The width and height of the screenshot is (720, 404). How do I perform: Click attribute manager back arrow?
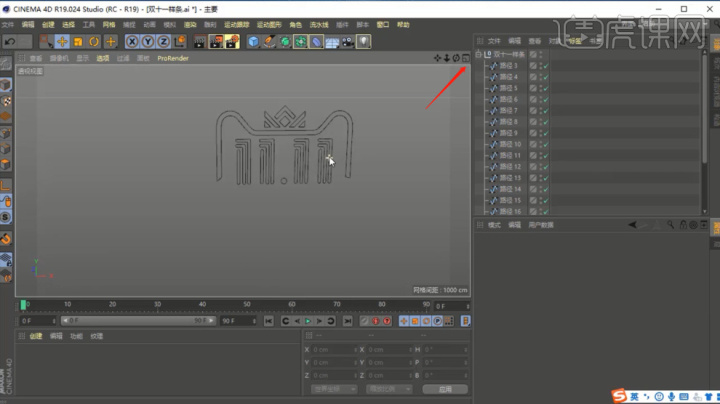[x=632, y=225]
